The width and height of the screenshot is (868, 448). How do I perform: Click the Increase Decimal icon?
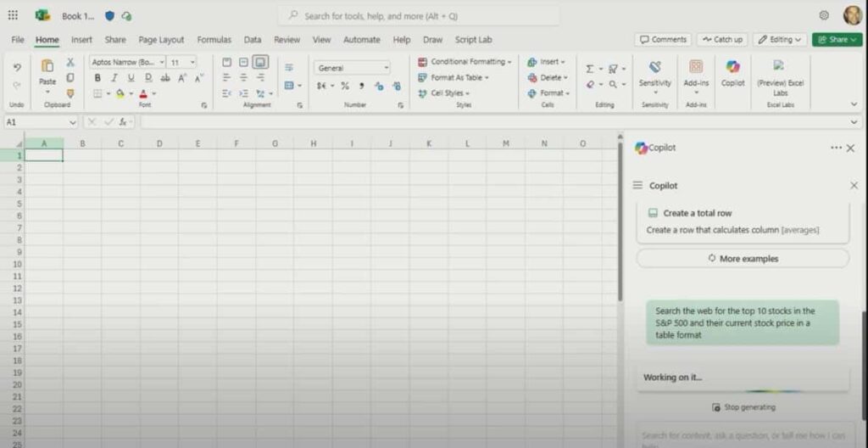[379, 86]
